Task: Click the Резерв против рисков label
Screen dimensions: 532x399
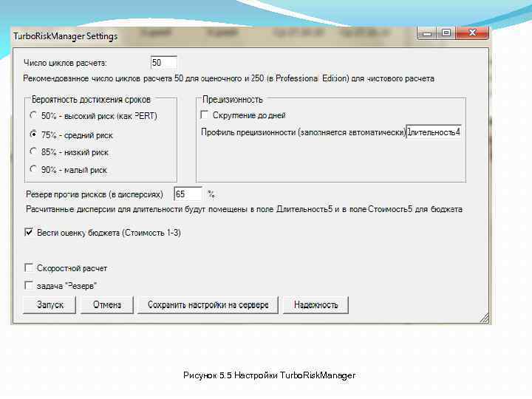Action: [x=95, y=194]
